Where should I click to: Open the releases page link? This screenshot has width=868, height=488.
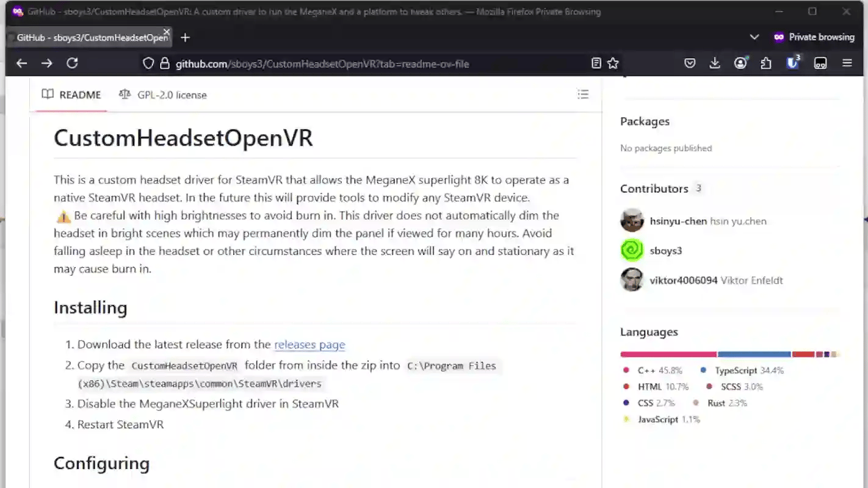pos(309,345)
